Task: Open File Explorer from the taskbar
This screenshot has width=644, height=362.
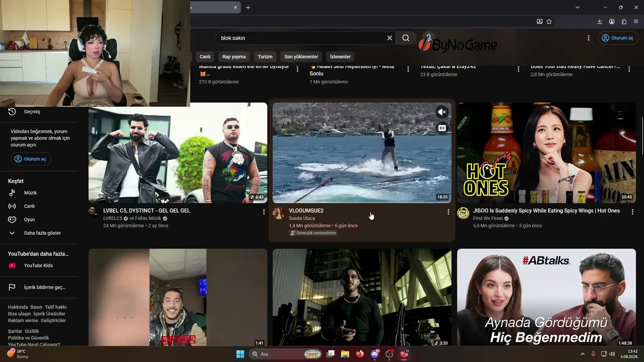Action: point(345,354)
